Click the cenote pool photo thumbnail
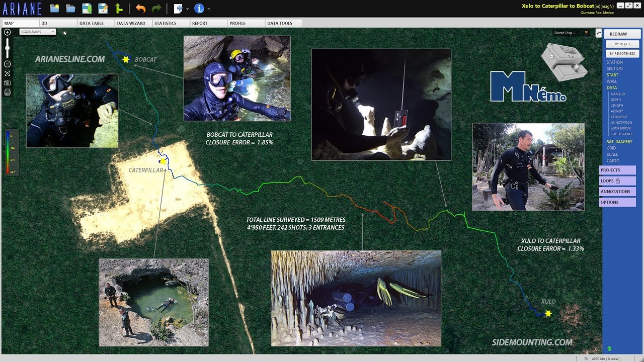 (x=153, y=302)
